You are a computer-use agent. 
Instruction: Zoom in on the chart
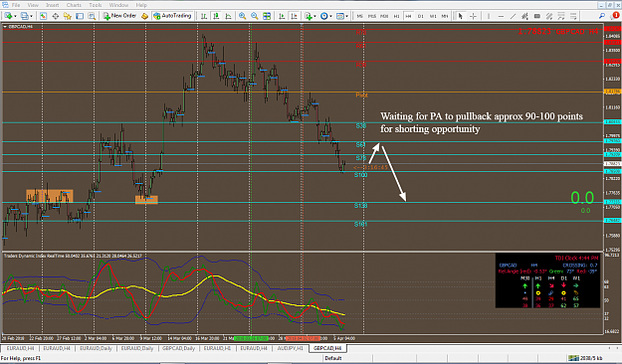coord(242,16)
